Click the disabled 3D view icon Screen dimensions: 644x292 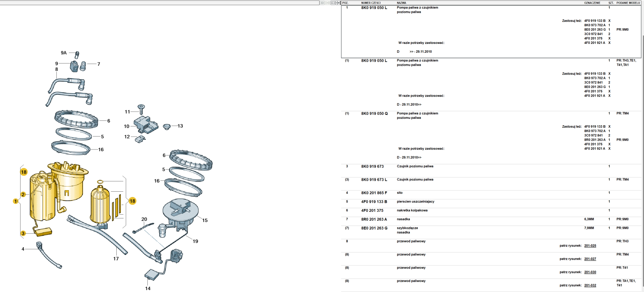pos(322,3)
